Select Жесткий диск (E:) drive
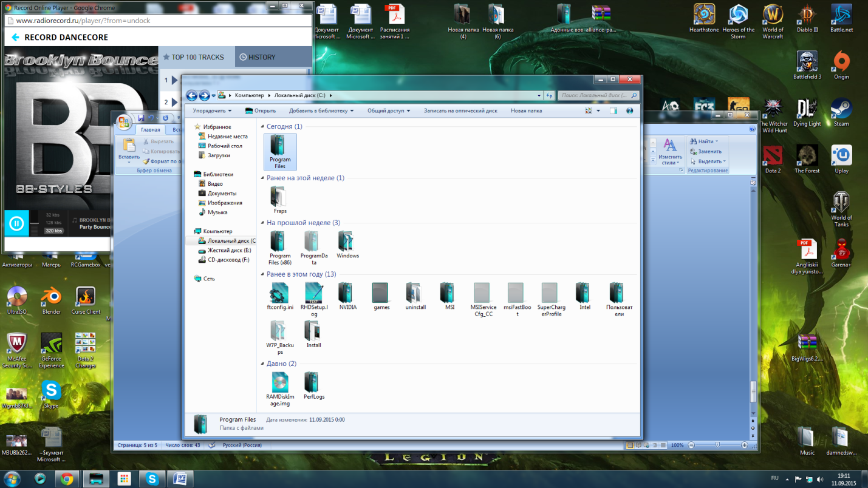868x488 pixels. [x=224, y=250]
